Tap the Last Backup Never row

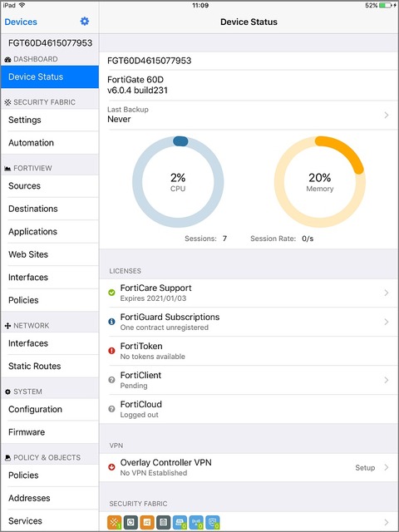pos(249,115)
